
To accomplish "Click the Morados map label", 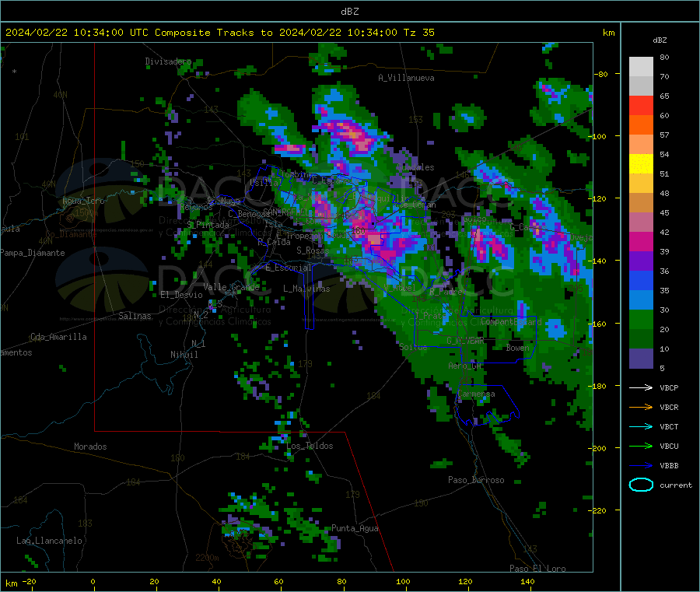I will 90,447.
